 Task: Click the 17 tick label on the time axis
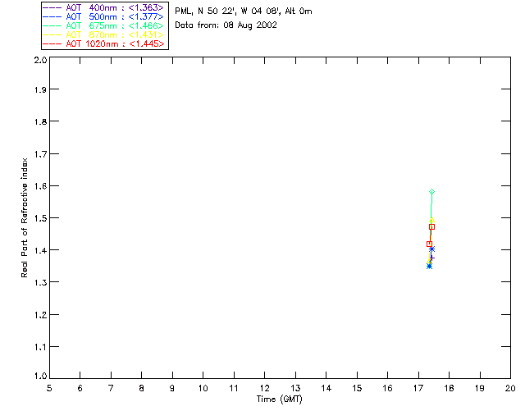pos(418,388)
